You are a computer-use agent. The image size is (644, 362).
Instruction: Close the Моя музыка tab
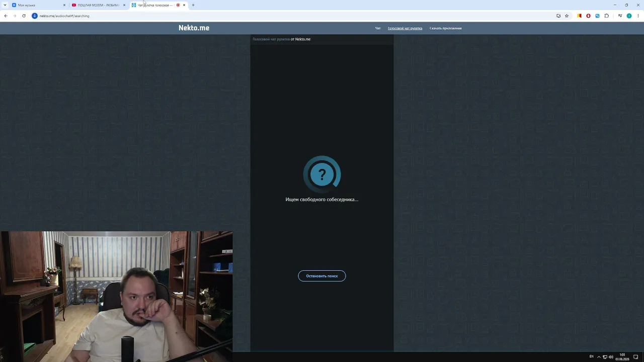[x=64, y=5]
